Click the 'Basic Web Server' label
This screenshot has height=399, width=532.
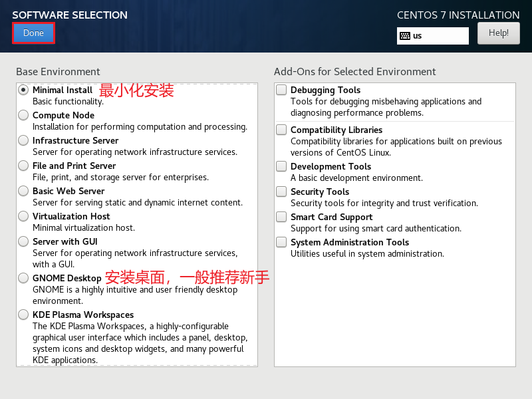(x=68, y=191)
